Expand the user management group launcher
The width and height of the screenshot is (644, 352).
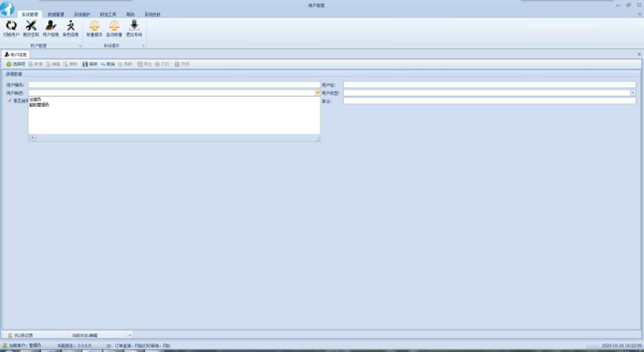pos(80,46)
